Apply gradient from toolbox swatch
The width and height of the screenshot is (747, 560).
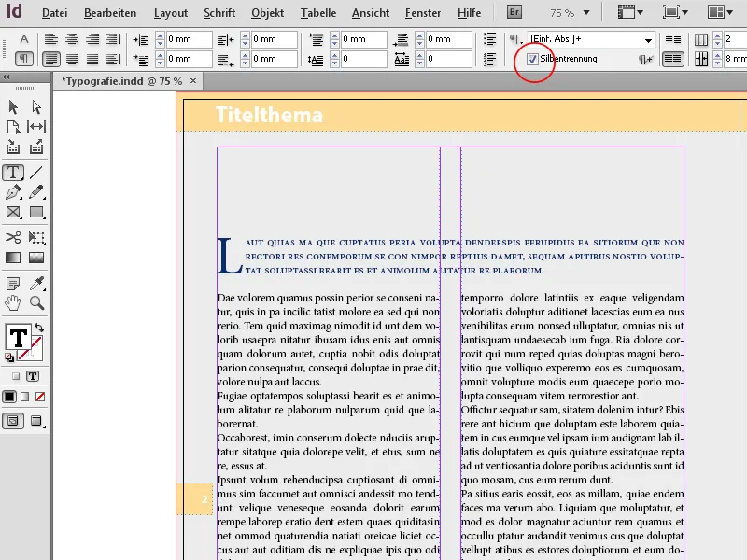(x=25, y=397)
